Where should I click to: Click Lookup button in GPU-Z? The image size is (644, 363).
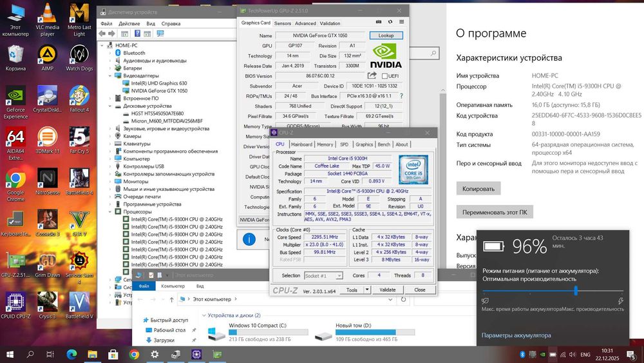[x=386, y=35]
